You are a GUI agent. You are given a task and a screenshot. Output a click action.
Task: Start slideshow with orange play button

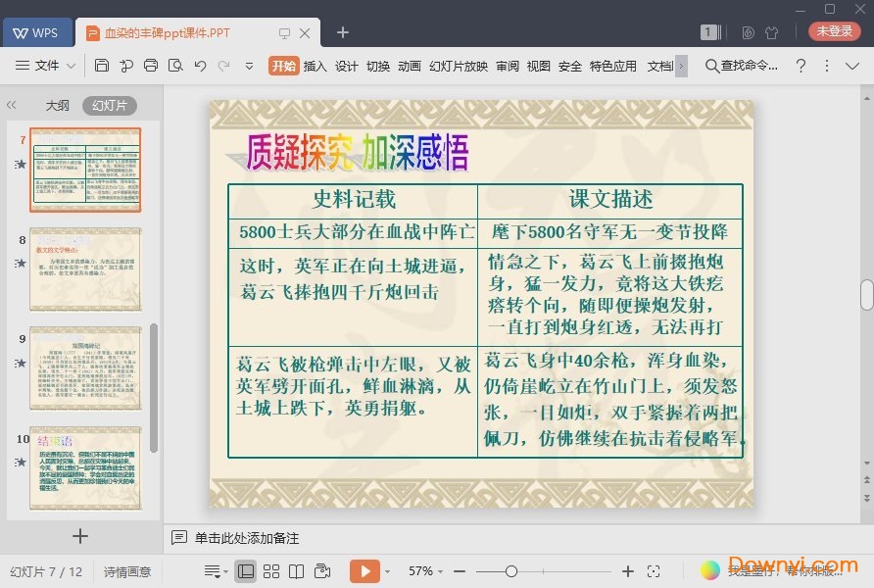click(x=364, y=570)
